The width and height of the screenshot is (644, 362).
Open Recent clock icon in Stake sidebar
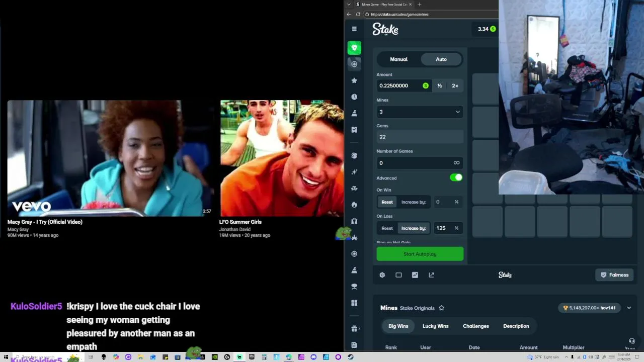354,97
